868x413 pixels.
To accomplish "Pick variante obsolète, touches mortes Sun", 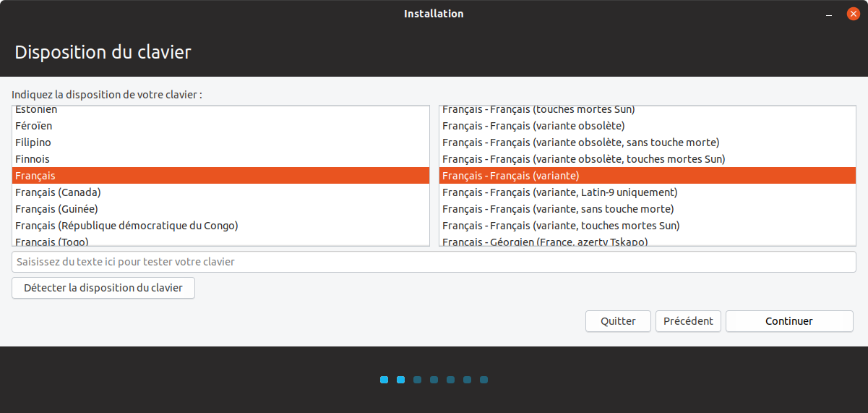I will pyautogui.click(x=583, y=159).
